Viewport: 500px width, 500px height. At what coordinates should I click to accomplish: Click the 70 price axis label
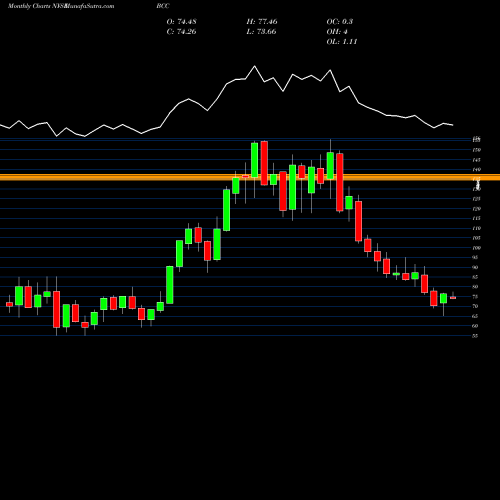[x=476, y=306]
